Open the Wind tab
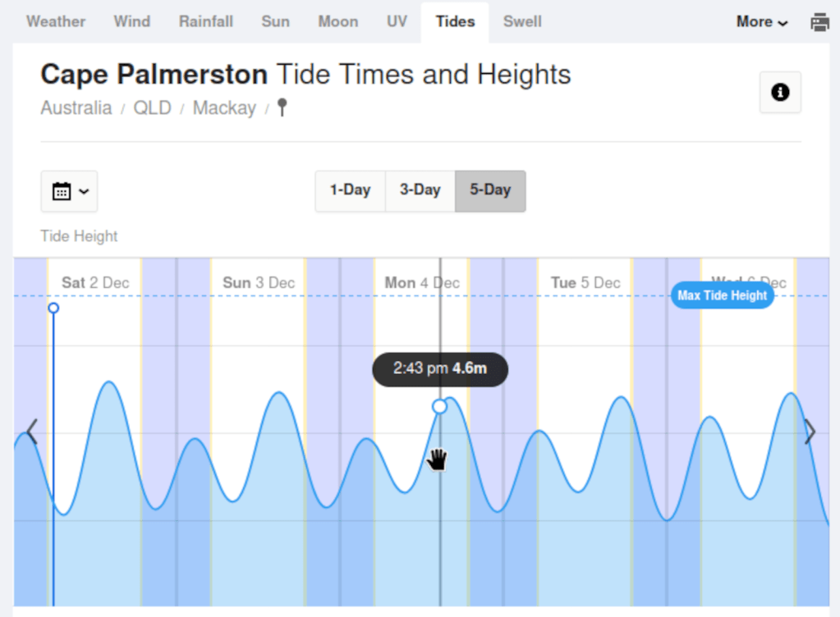Image resolution: width=840 pixels, height=617 pixels. 132,21
